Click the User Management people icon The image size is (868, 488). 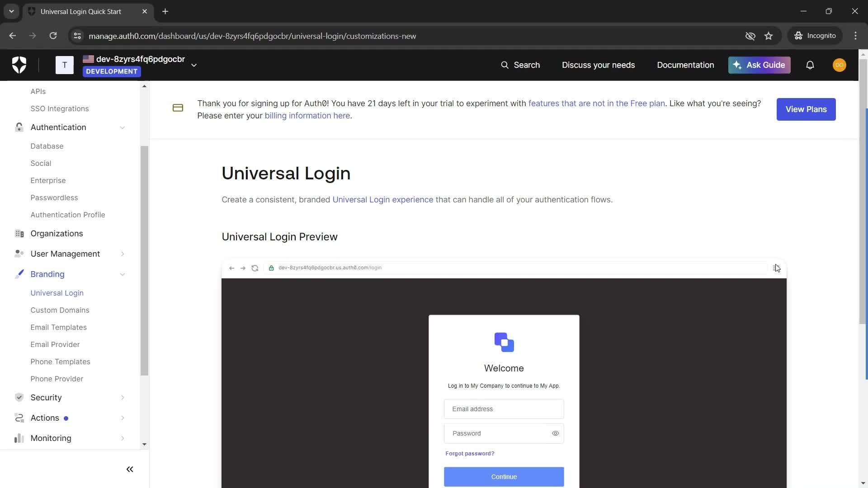(19, 254)
